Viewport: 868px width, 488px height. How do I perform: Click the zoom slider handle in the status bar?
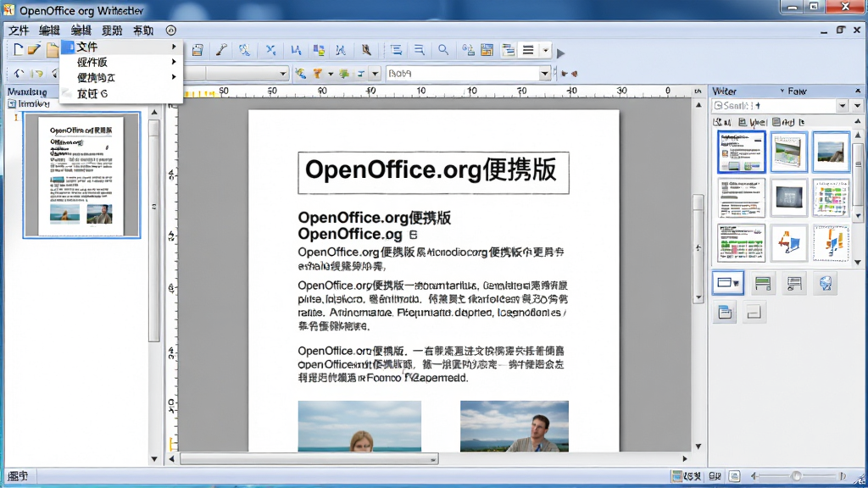tap(796, 476)
